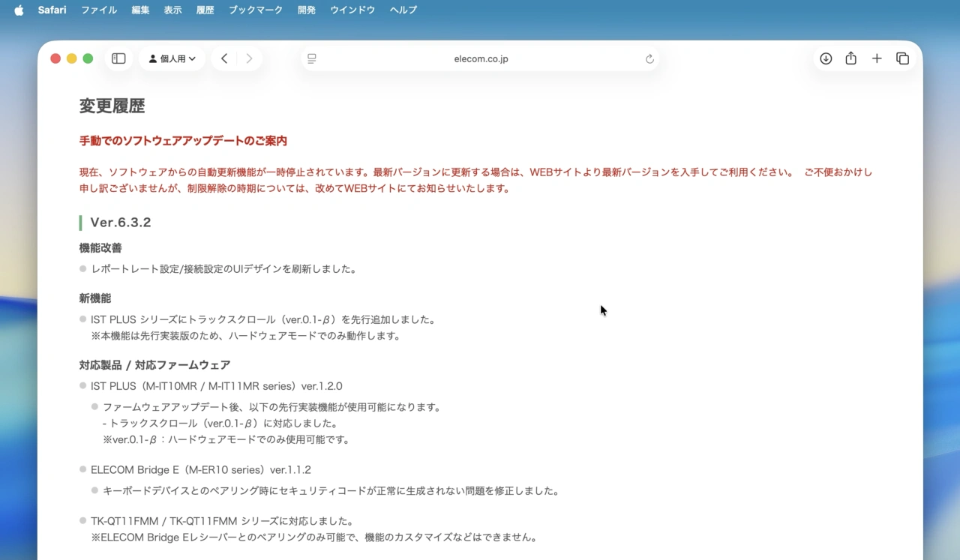Click the 対応製品 / 対応ファームウェア subheading
The image size is (960, 560).
click(154, 365)
